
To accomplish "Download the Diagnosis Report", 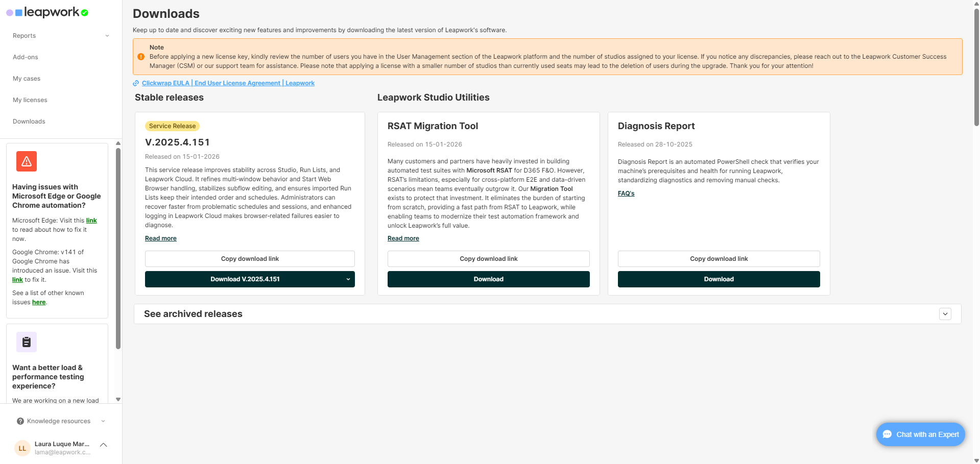I will pyautogui.click(x=719, y=279).
